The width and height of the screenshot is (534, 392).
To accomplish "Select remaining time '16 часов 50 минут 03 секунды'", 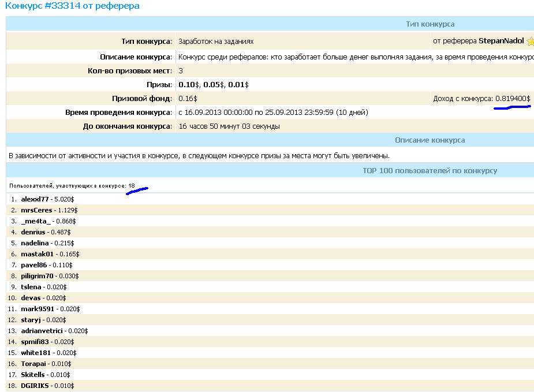I will (x=229, y=126).
